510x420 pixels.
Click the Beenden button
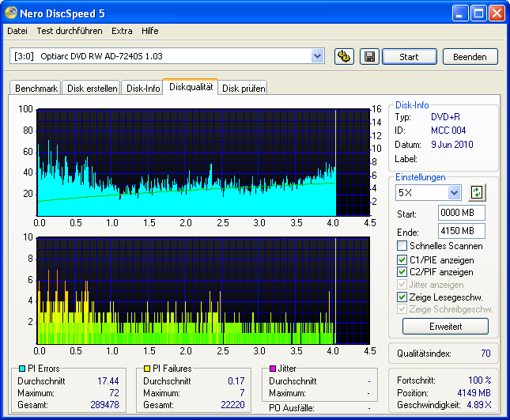pyautogui.click(x=470, y=57)
